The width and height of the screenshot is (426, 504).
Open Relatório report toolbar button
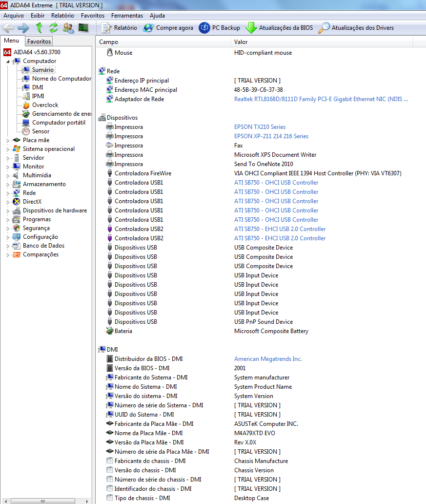(x=119, y=28)
